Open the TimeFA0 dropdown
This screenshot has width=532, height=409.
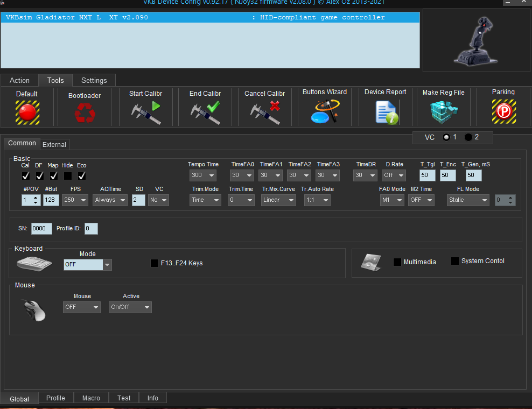(242, 175)
